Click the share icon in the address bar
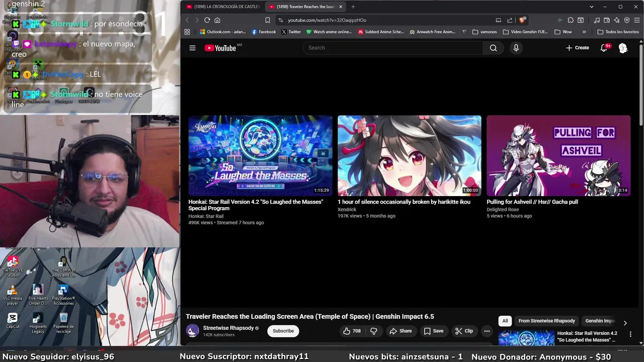 (510, 20)
